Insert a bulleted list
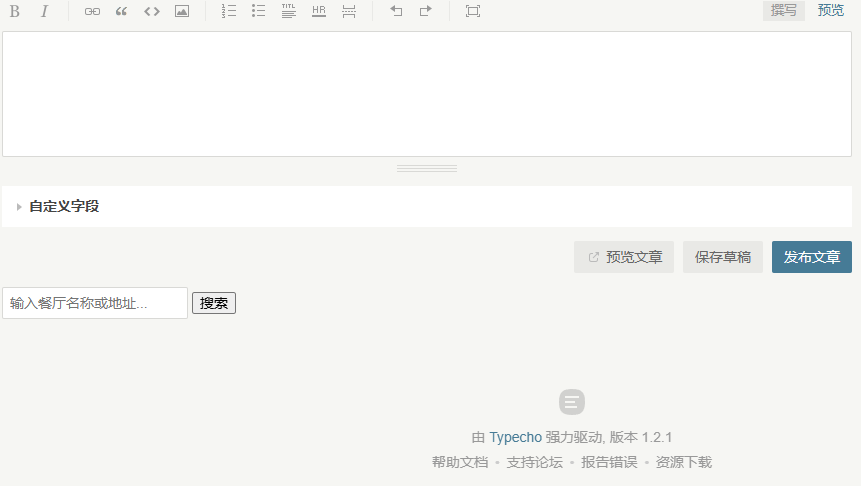Viewport: 861px width, 486px height. (259, 11)
